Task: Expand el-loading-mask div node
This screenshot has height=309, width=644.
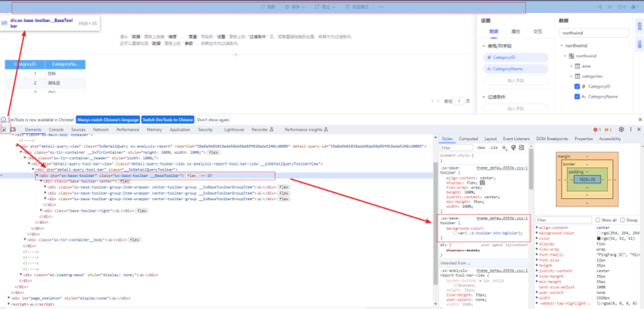Action: pos(21,274)
